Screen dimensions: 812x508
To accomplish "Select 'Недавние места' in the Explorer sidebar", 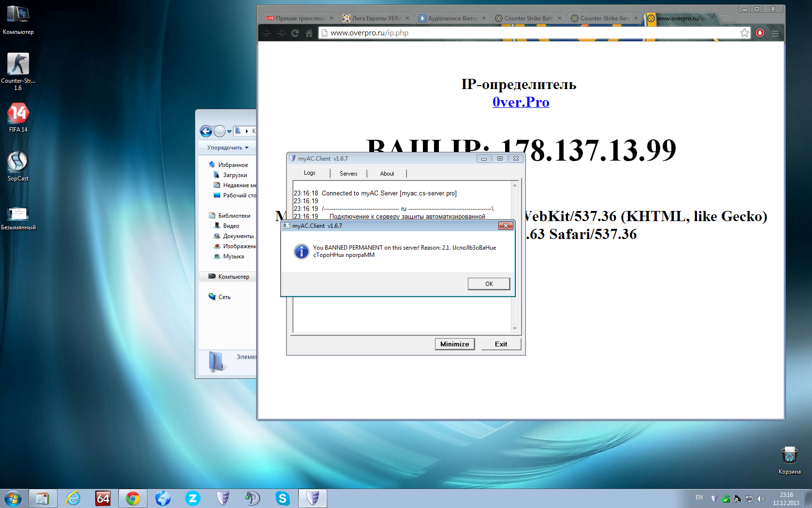I will tap(234, 185).
